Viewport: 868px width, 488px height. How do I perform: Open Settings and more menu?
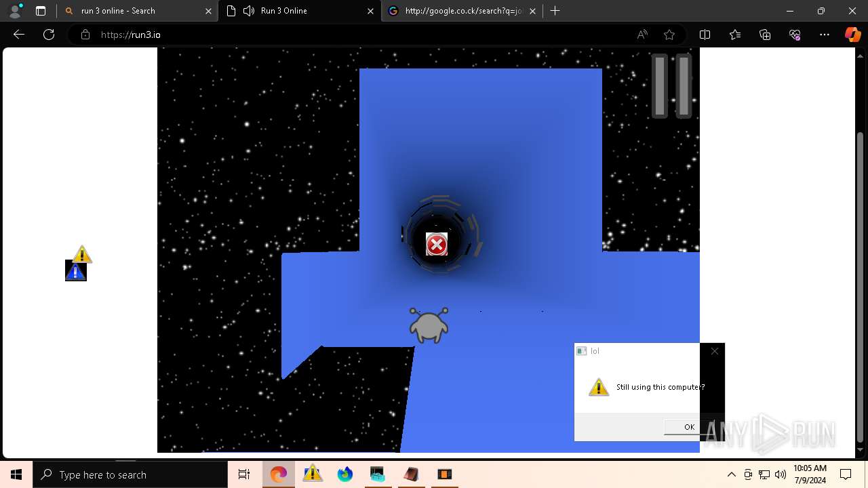tap(825, 35)
